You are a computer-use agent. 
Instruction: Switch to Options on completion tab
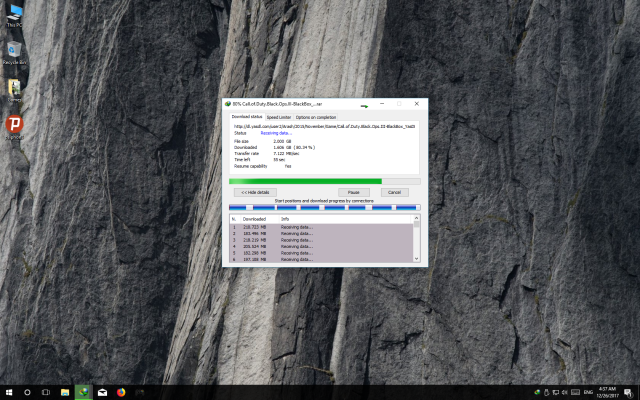coord(318,117)
